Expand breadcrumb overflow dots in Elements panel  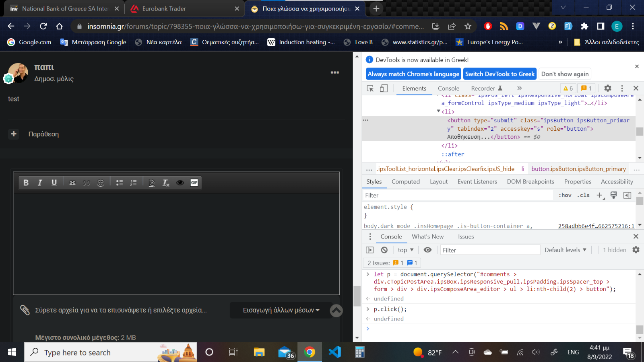pos(369,169)
